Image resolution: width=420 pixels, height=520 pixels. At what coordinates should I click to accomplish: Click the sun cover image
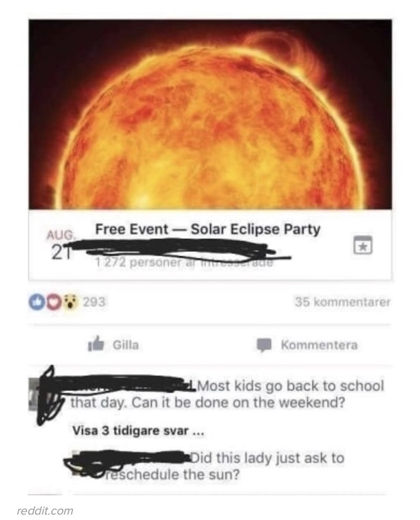(x=210, y=115)
